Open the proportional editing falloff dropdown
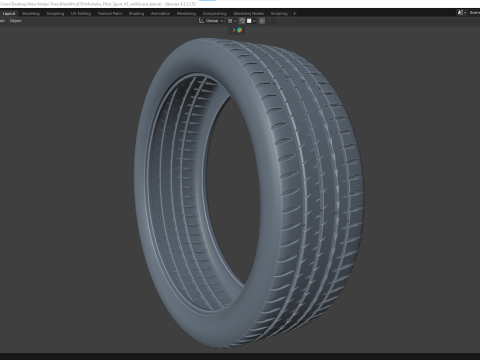The image size is (480, 360). pyautogui.click(x=271, y=21)
